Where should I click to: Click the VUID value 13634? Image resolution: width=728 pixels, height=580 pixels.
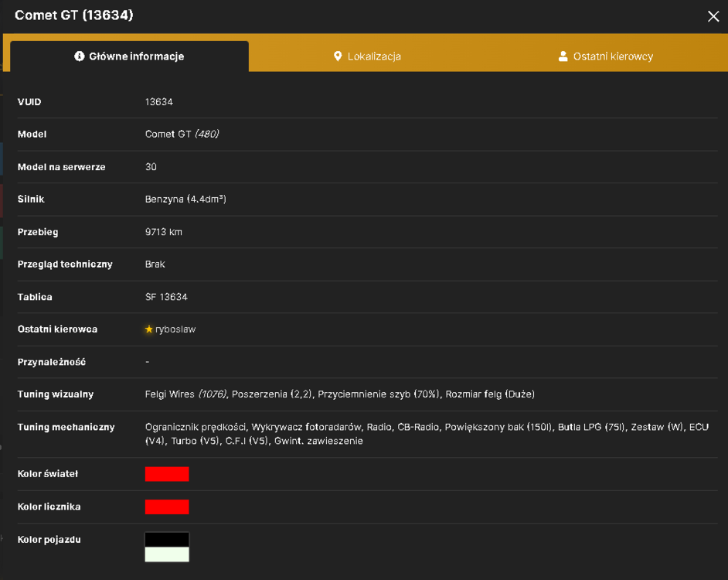point(158,102)
